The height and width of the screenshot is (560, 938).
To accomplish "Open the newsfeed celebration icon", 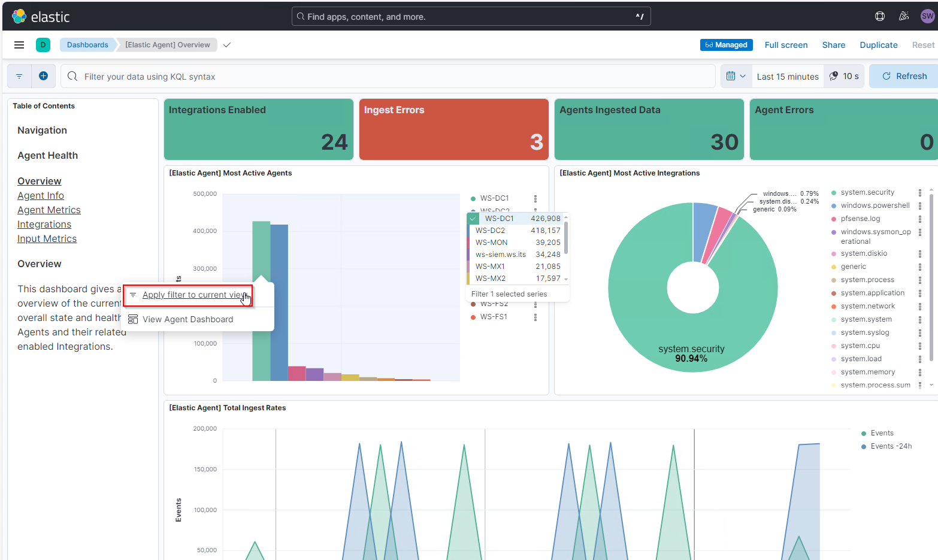I will pos(904,16).
